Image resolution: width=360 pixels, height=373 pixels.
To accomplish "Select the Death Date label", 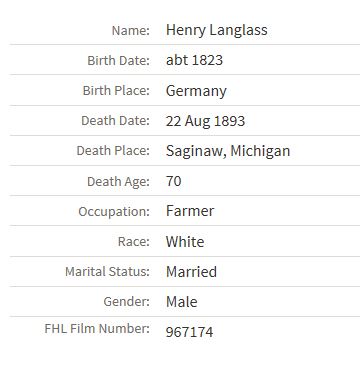I will coord(115,121).
